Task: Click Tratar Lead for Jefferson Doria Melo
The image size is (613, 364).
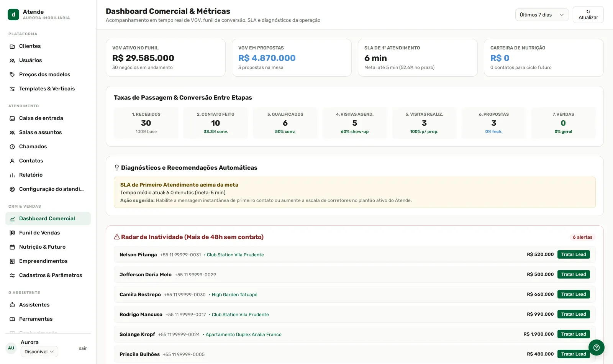Action: click(574, 274)
